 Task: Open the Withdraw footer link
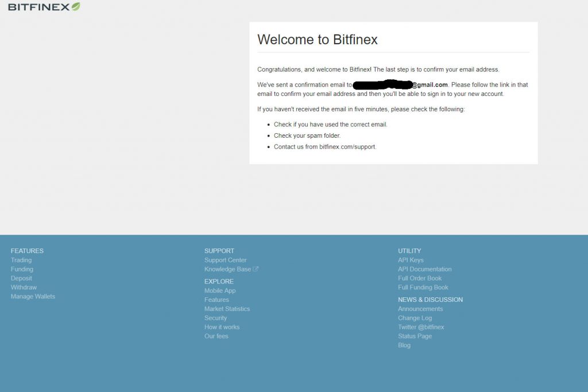(24, 288)
